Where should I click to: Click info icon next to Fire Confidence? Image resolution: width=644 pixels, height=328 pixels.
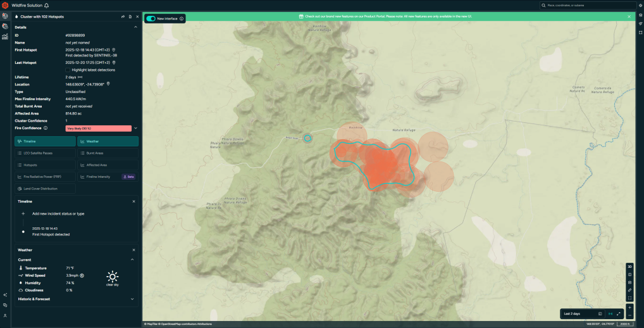tap(46, 128)
